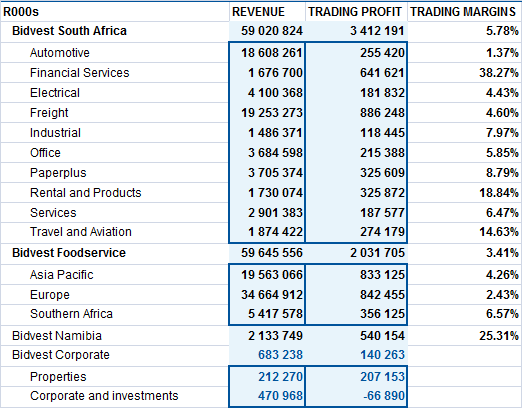Click Electrical revenue 4 100 368
This screenshot has width=524, height=411.
point(275,93)
